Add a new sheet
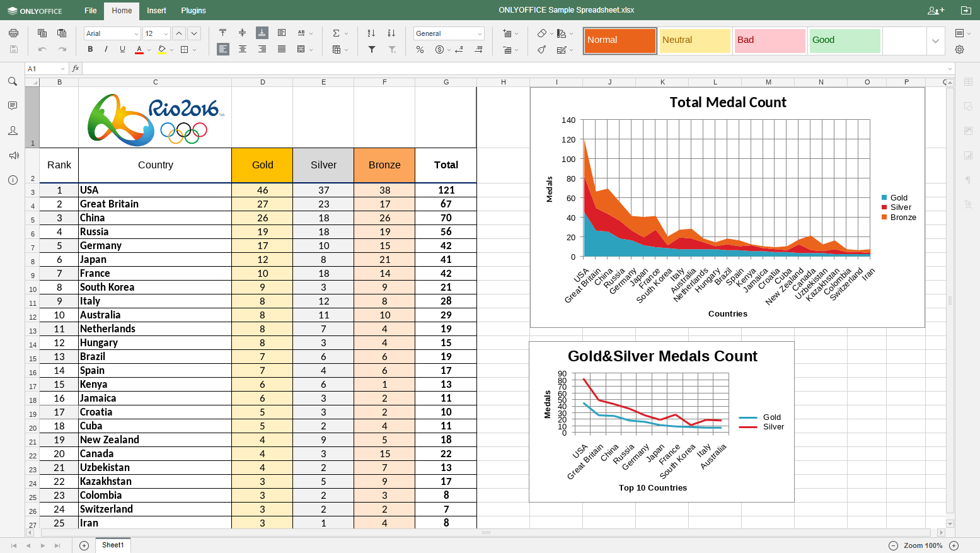 84,545
